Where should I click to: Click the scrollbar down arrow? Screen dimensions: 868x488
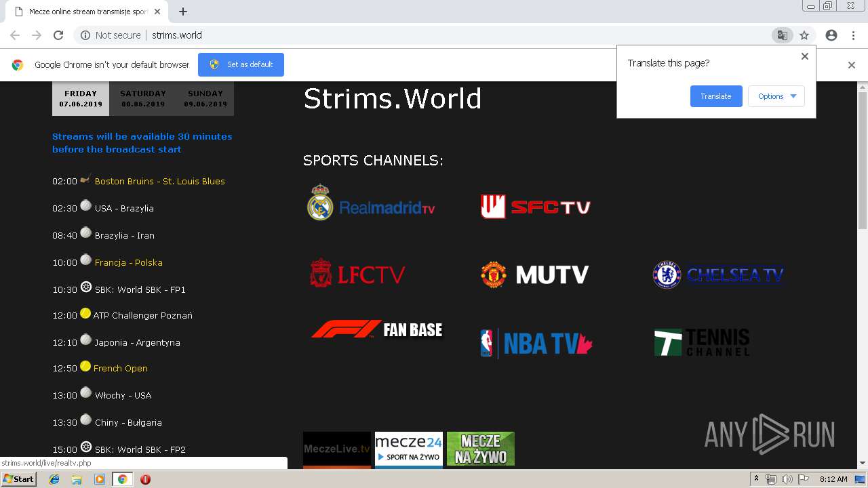pyautogui.click(x=863, y=464)
